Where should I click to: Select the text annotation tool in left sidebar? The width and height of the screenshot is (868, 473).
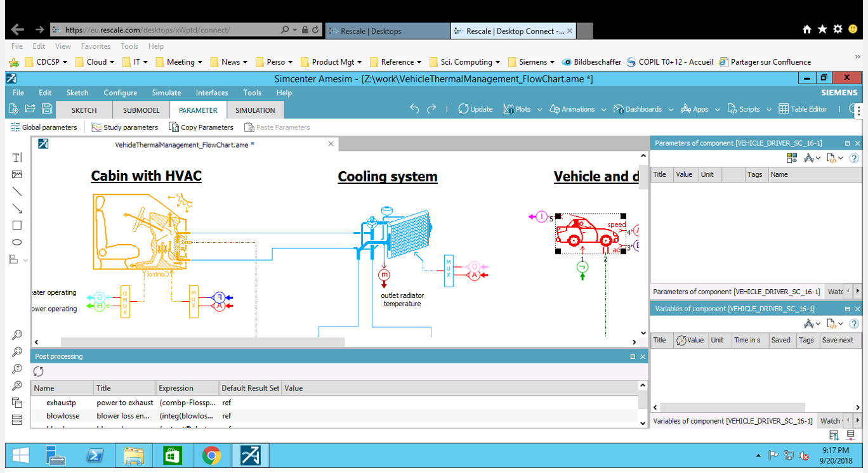point(17,157)
